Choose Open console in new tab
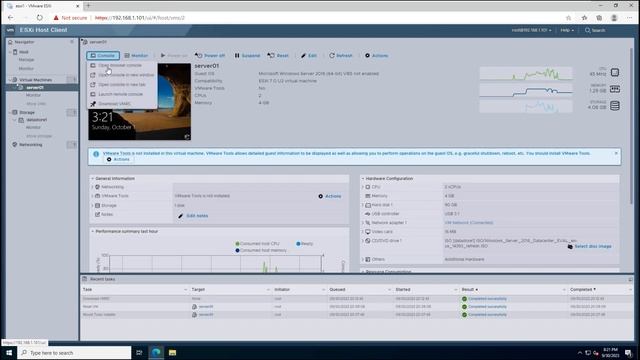640x360 pixels. pyautogui.click(x=122, y=84)
